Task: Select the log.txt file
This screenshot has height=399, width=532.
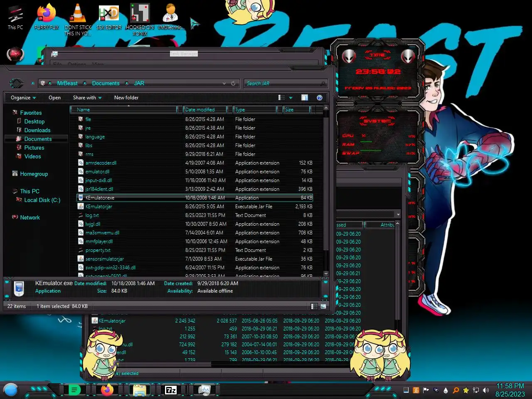Action: pos(92,215)
